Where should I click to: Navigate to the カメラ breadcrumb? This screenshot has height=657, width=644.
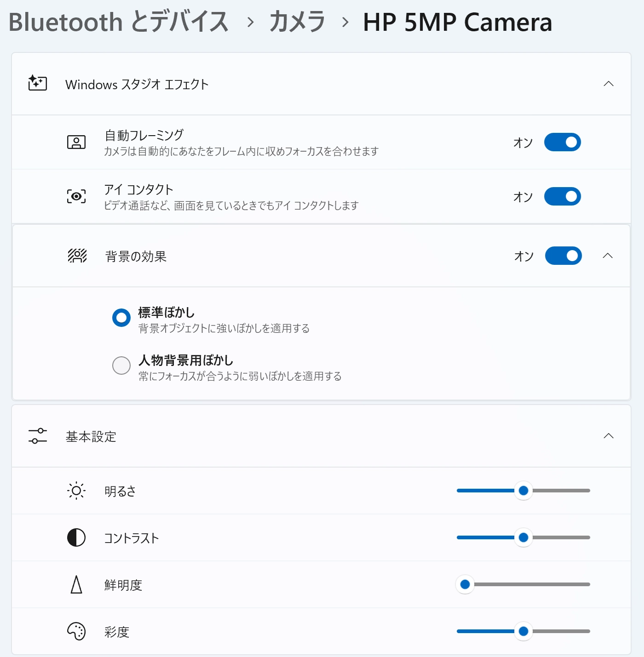click(x=297, y=22)
